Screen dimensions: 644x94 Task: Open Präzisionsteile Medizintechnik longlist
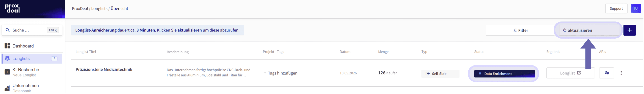pyautogui.click(x=104, y=70)
